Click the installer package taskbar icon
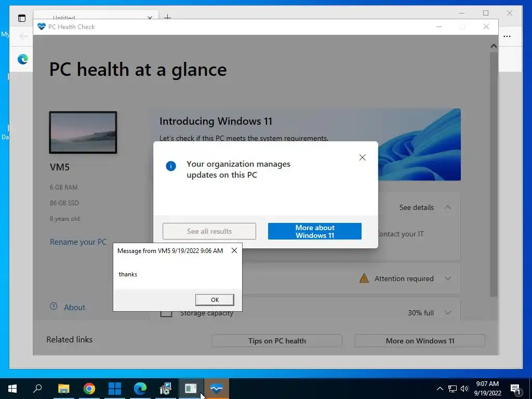Viewport: 532px width, 399px height. (166, 389)
